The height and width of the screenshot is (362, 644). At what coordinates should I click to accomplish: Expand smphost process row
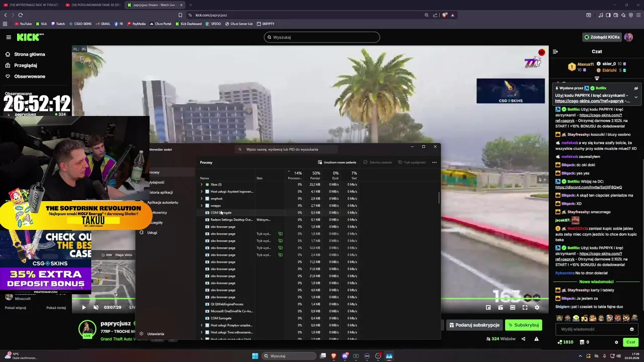202,199
